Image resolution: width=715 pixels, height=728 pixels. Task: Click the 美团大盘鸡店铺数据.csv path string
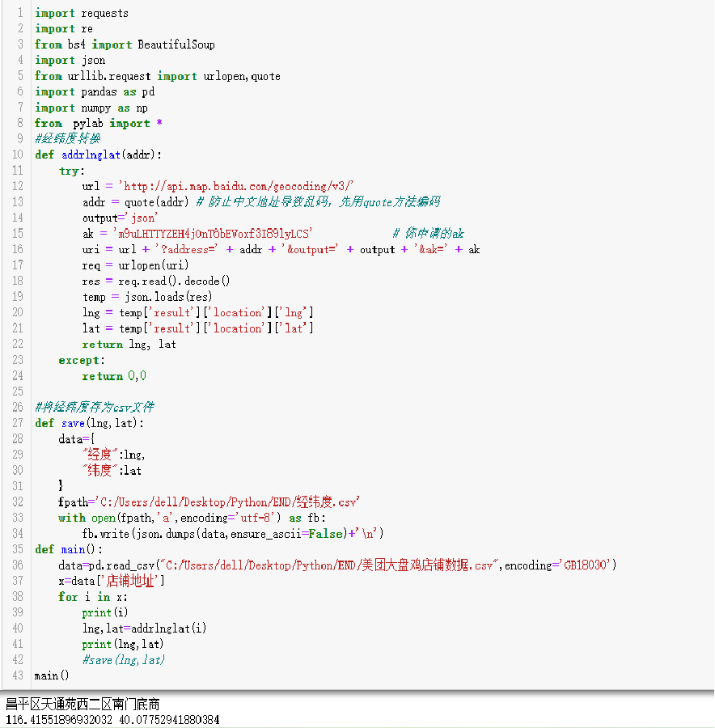[x=329, y=565]
